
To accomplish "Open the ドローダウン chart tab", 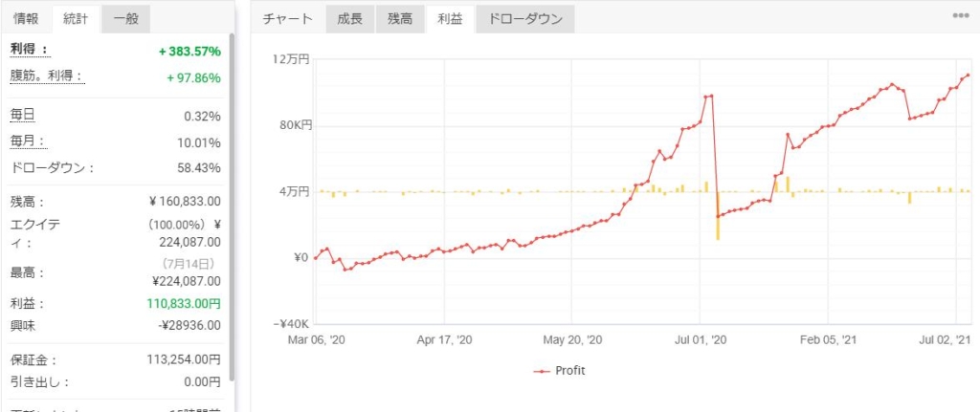I will [525, 19].
